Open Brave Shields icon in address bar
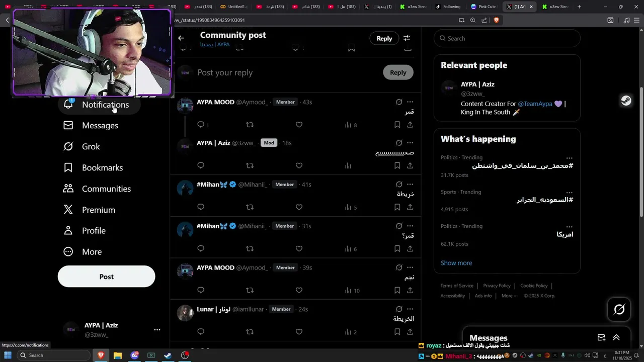The image size is (644, 362). pos(496,20)
